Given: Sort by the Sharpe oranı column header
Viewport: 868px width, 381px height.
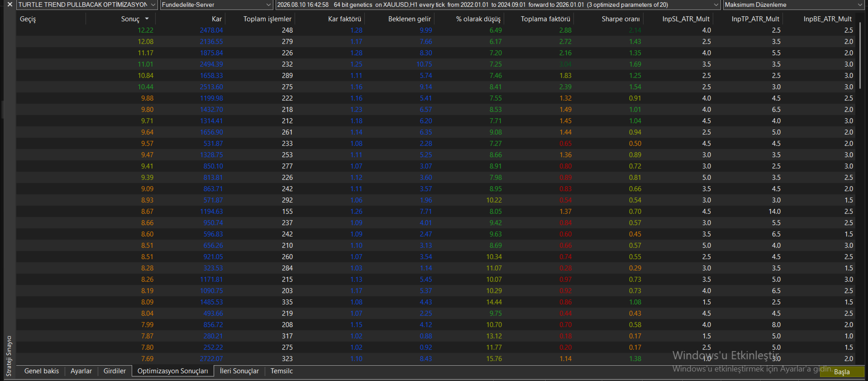Looking at the screenshot, I should pyautogui.click(x=620, y=19).
